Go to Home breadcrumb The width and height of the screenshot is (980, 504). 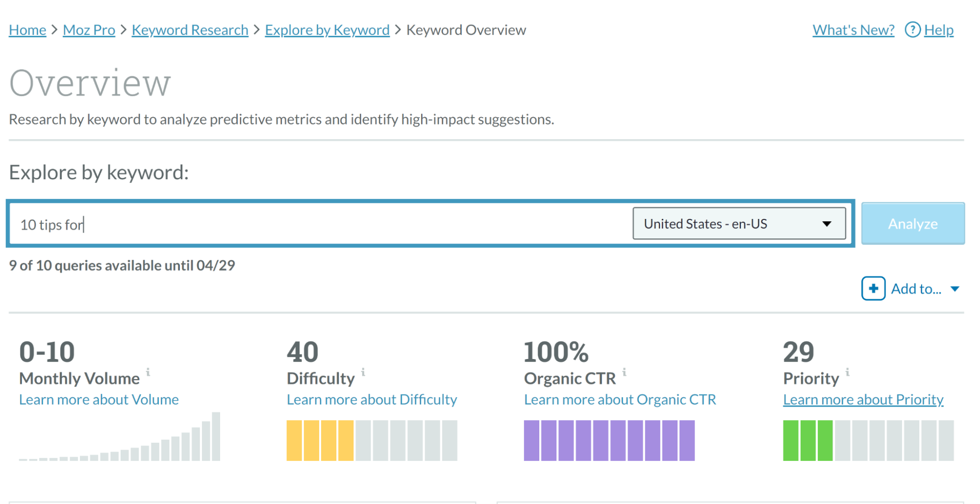coord(27,30)
